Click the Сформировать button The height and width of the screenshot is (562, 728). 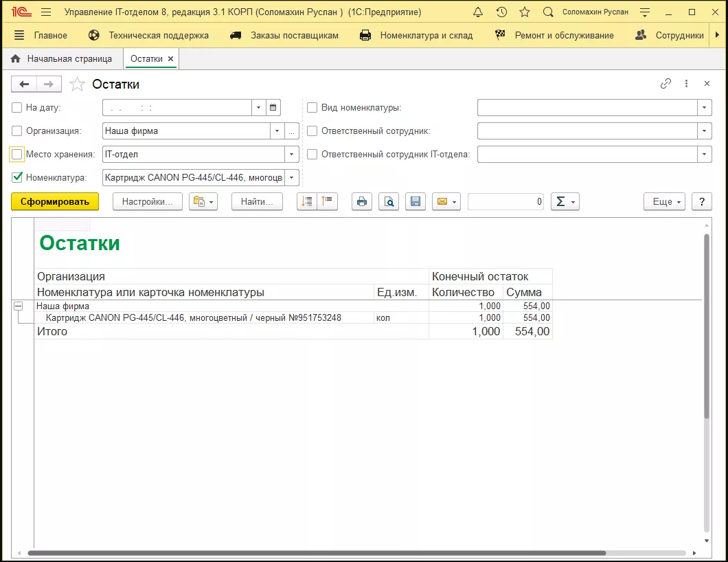(x=55, y=201)
